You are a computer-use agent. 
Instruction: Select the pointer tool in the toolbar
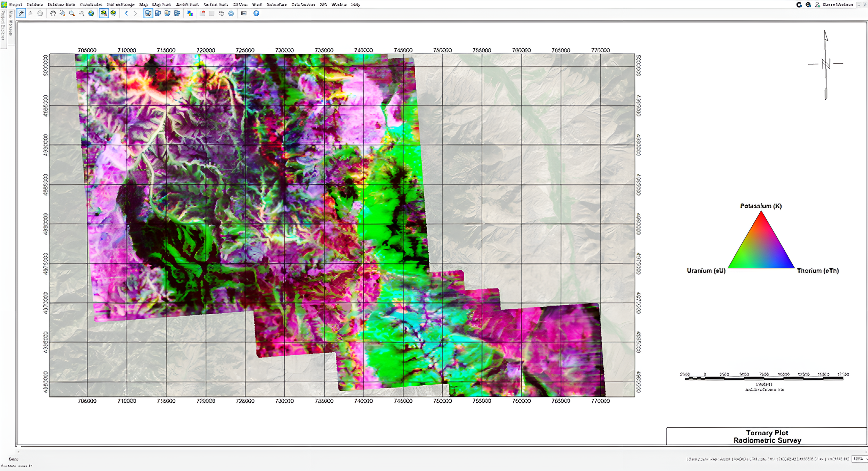click(22, 14)
